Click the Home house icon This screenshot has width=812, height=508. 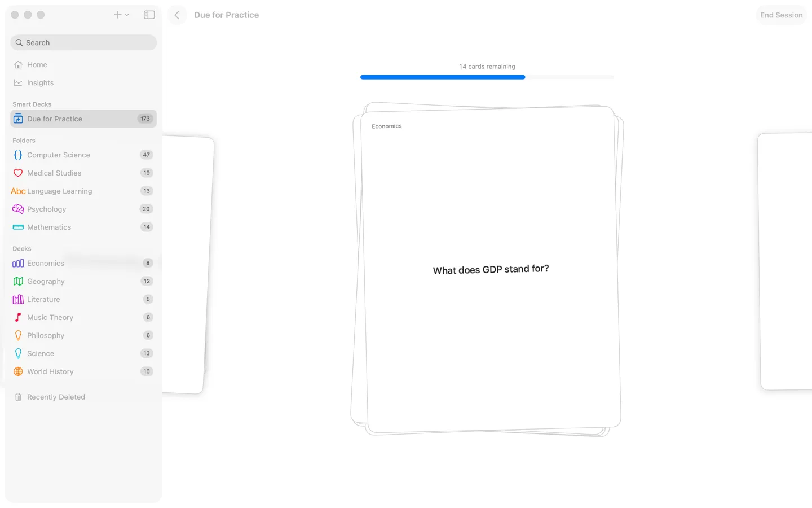click(x=18, y=65)
